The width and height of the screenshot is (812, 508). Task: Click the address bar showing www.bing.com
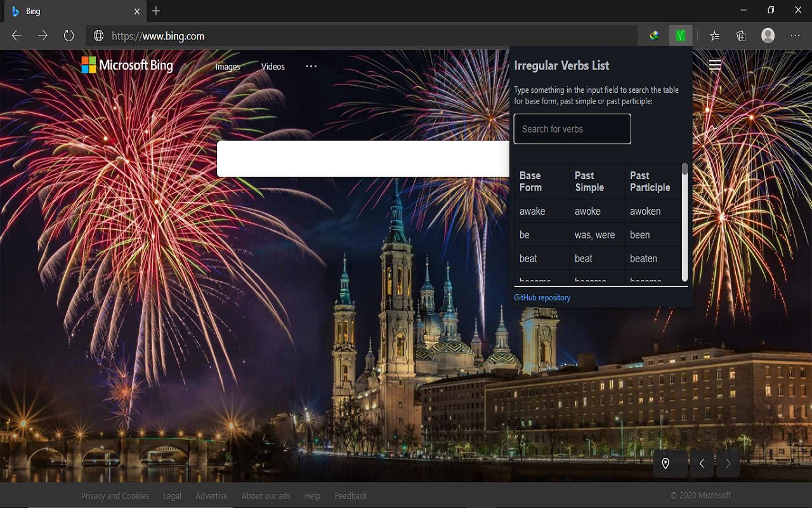pyautogui.click(x=362, y=36)
